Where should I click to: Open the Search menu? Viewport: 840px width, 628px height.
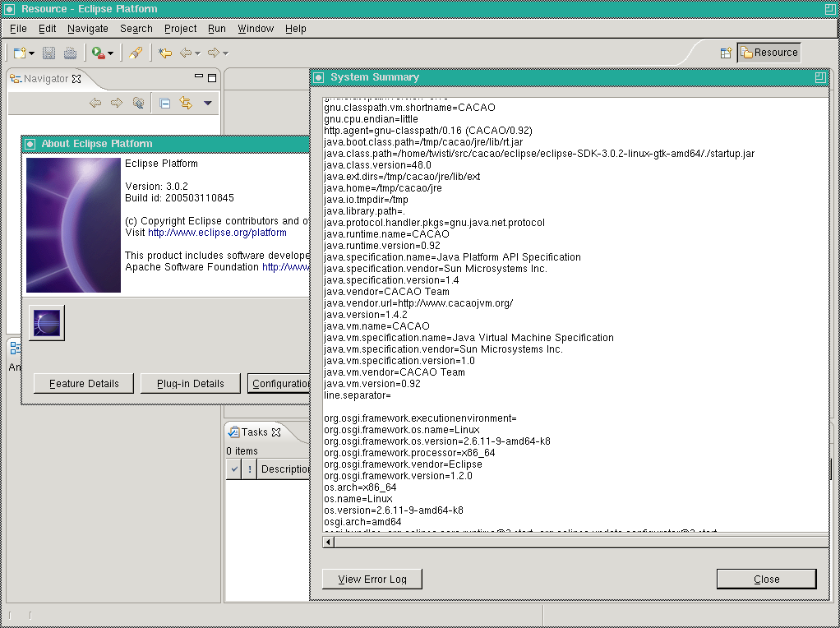pos(136,29)
